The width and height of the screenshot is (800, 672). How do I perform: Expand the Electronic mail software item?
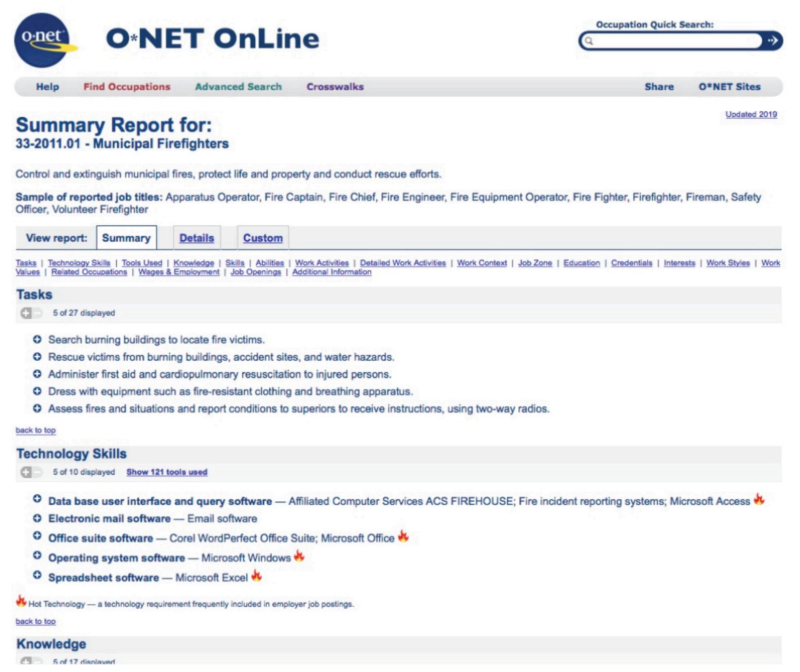[x=37, y=518]
